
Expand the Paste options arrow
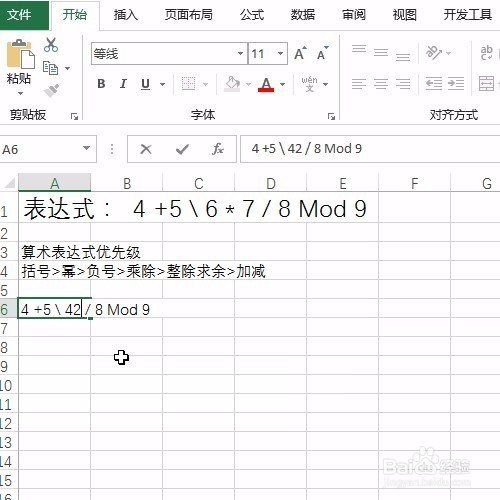click(x=20, y=93)
